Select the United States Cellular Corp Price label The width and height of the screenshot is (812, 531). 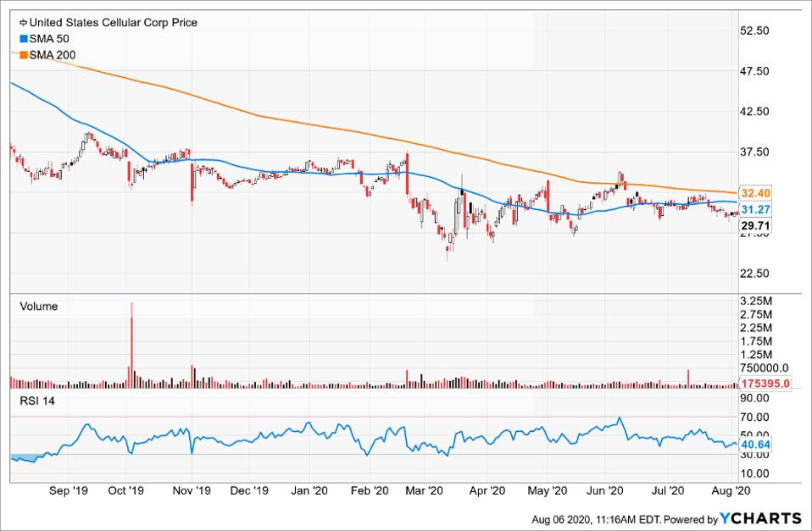[x=114, y=23]
